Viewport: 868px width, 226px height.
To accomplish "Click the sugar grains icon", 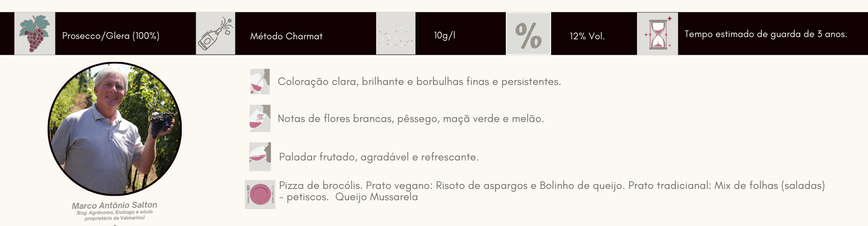I will click(396, 33).
